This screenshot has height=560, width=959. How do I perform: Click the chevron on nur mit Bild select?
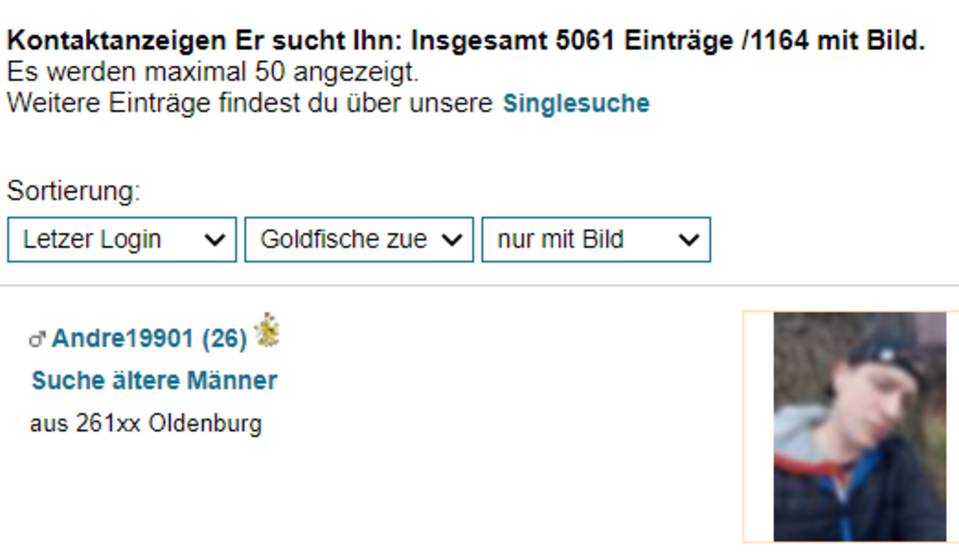tap(687, 240)
